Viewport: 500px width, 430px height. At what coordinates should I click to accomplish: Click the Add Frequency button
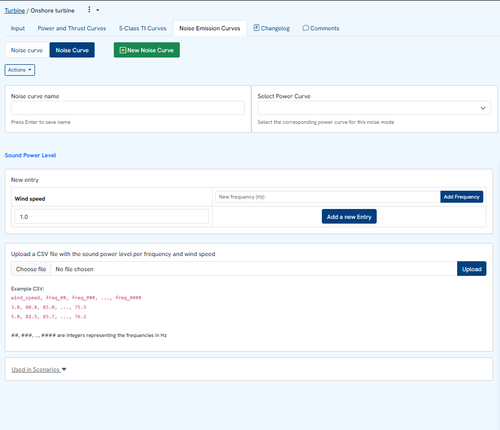click(x=461, y=197)
